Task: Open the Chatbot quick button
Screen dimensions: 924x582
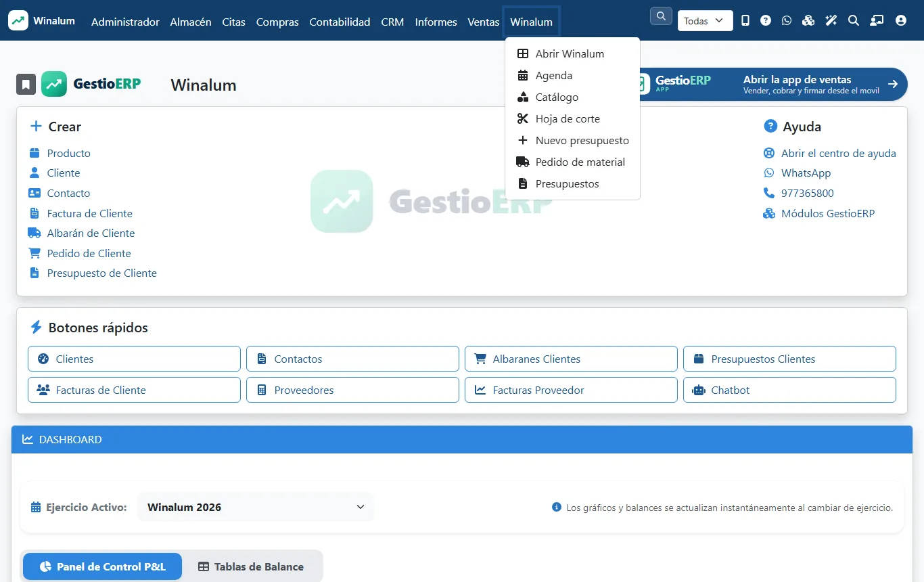Action: coord(789,390)
